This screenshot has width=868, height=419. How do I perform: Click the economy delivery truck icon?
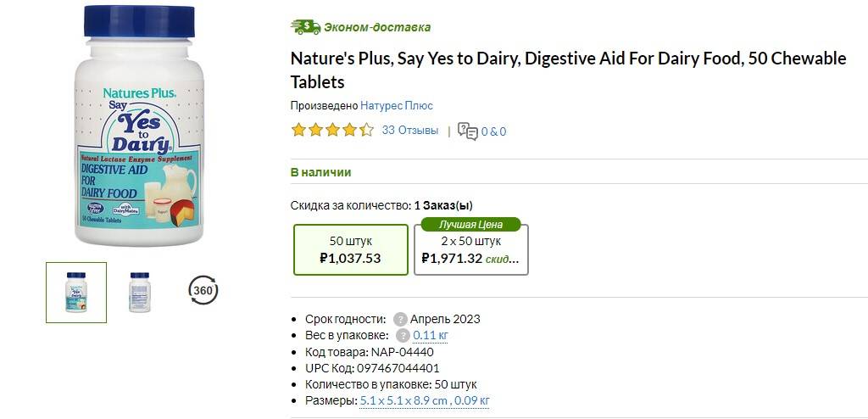[x=305, y=27]
